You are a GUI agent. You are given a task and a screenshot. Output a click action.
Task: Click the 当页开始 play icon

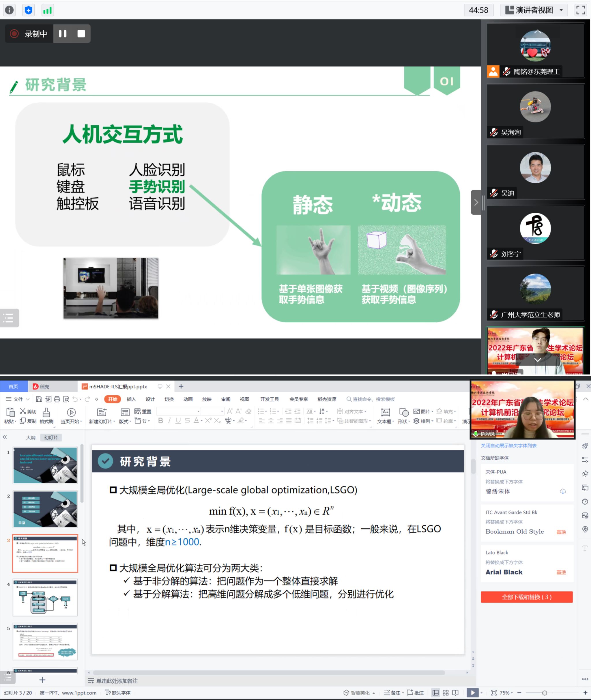click(71, 412)
